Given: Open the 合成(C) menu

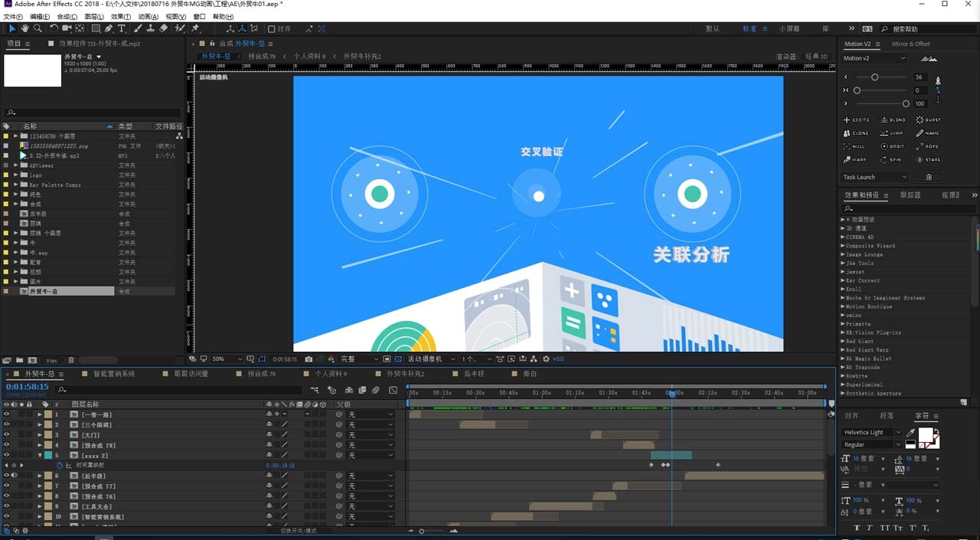Looking at the screenshot, I should pyautogui.click(x=67, y=16).
